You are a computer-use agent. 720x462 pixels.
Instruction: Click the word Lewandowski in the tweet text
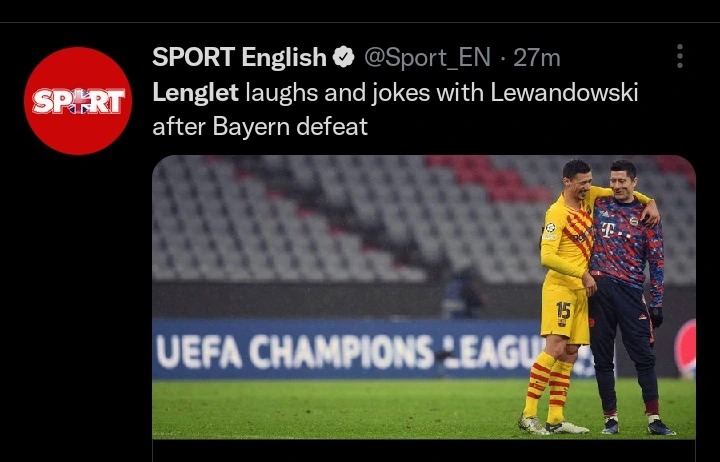pyautogui.click(x=564, y=93)
